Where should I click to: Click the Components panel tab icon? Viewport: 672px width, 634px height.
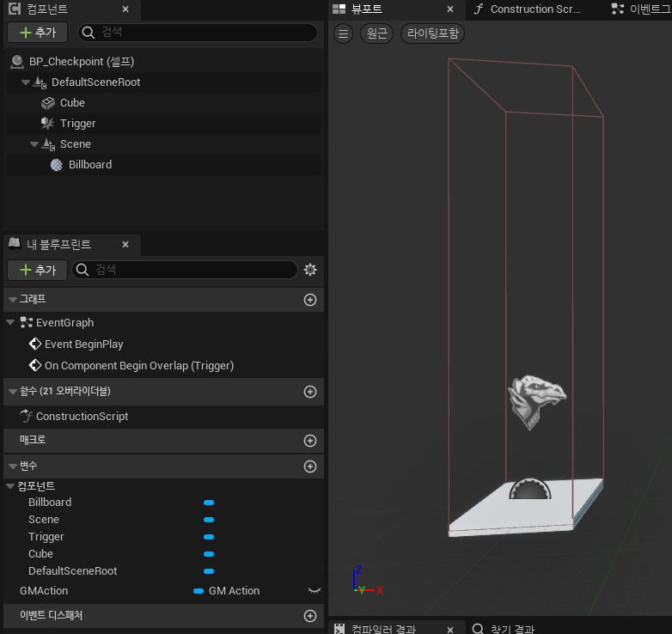pyautogui.click(x=15, y=9)
